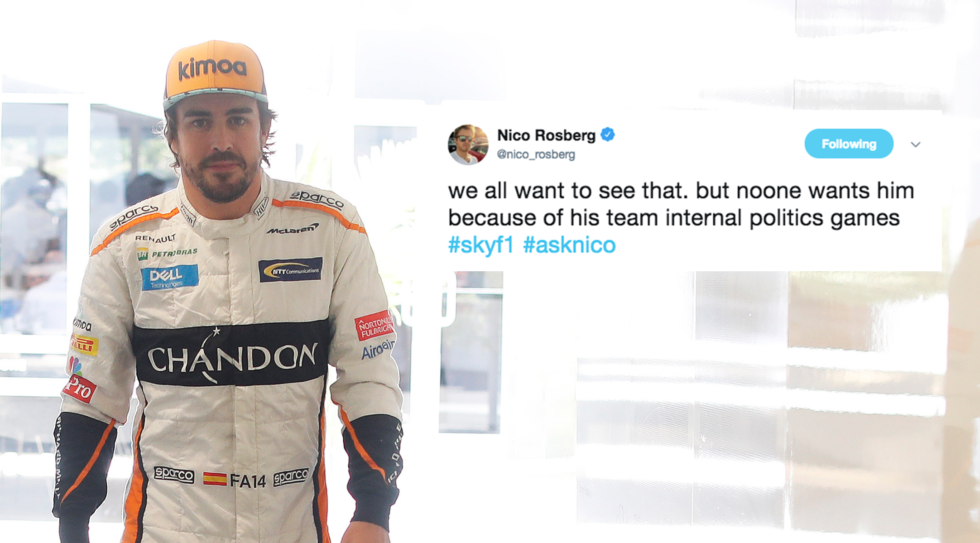
Task: Open the @nico_rosberg handle
Action: tap(536, 154)
